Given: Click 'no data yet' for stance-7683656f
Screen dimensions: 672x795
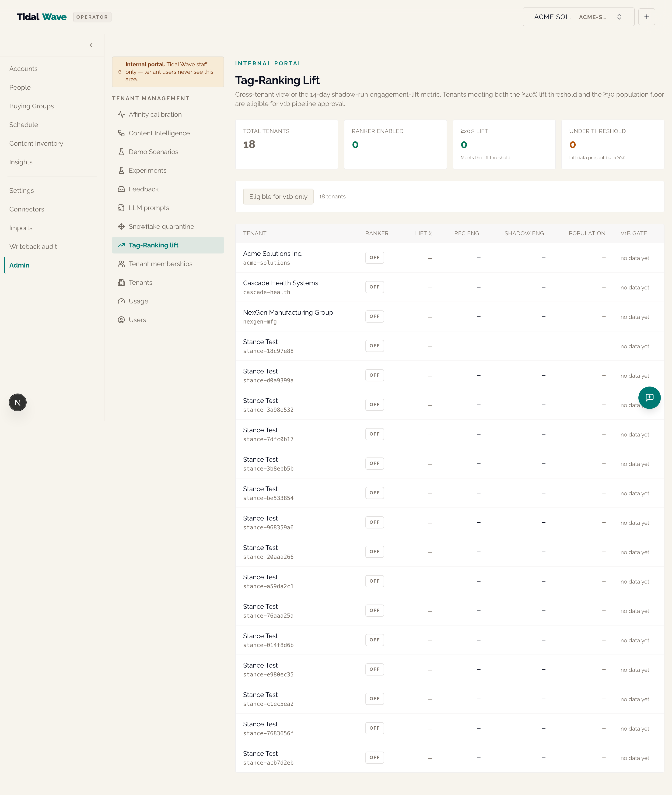Looking at the screenshot, I should click(635, 729).
